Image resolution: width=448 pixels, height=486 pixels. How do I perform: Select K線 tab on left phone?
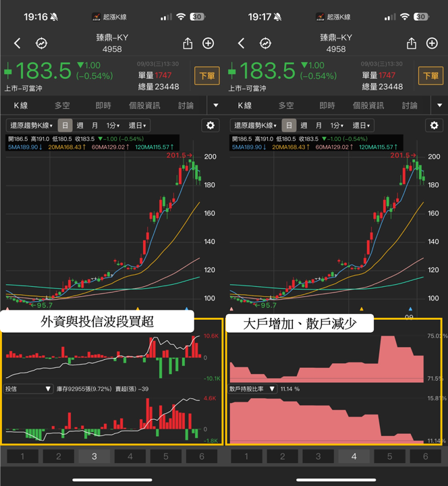(21, 106)
